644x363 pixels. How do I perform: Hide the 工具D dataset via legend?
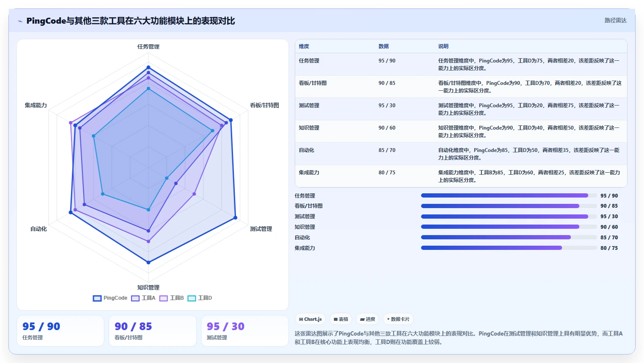click(x=200, y=298)
